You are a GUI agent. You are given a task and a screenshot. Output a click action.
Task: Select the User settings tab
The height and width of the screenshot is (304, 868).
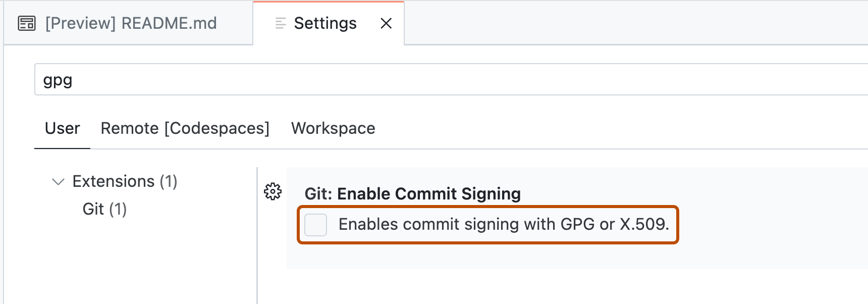pyautogui.click(x=62, y=128)
